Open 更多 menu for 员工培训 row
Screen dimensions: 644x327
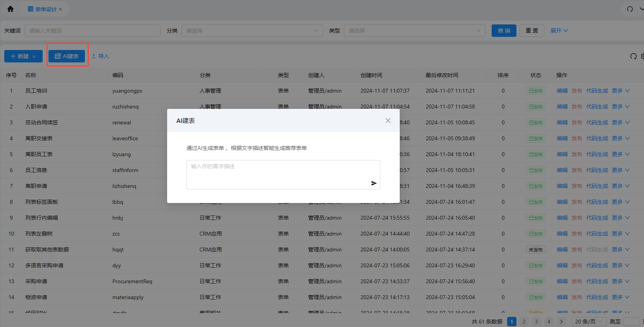(x=620, y=91)
